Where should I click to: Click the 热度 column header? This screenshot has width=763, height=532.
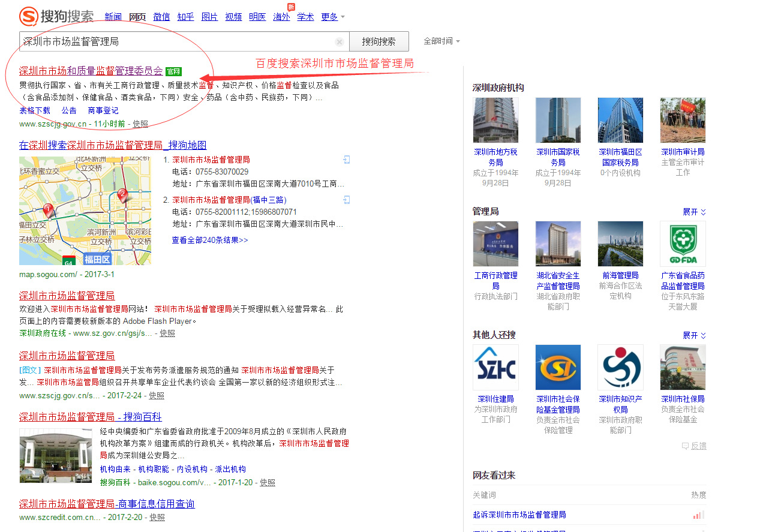(x=699, y=495)
